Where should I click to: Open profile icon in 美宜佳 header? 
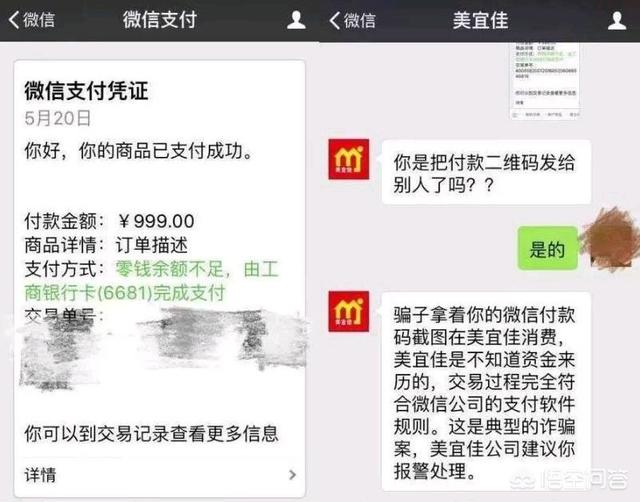click(x=617, y=20)
